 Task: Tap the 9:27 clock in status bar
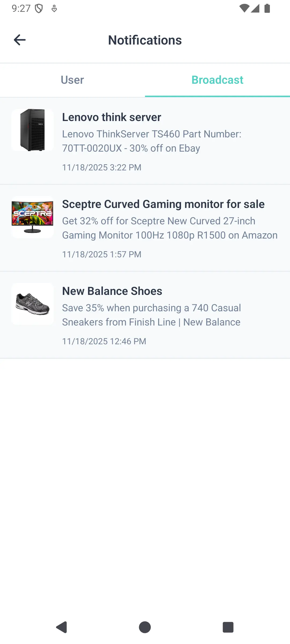pyautogui.click(x=20, y=8)
